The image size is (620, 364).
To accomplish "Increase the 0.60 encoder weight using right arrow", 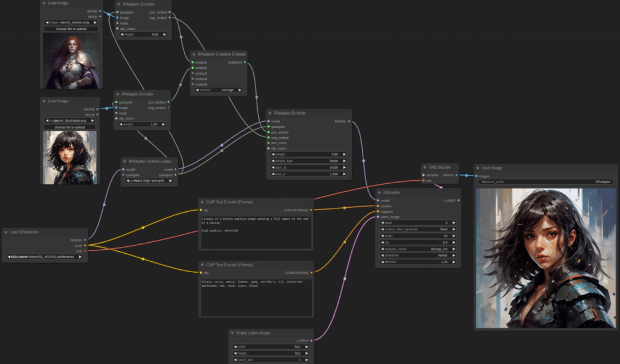I will [165, 34].
